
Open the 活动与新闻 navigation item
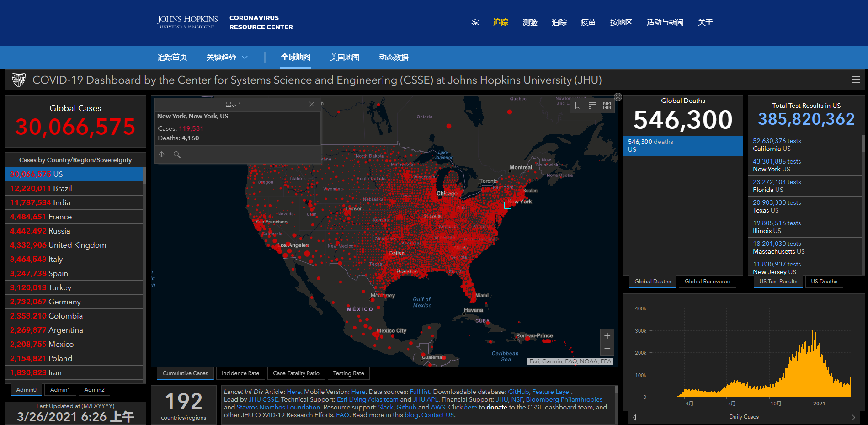pyautogui.click(x=665, y=22)
